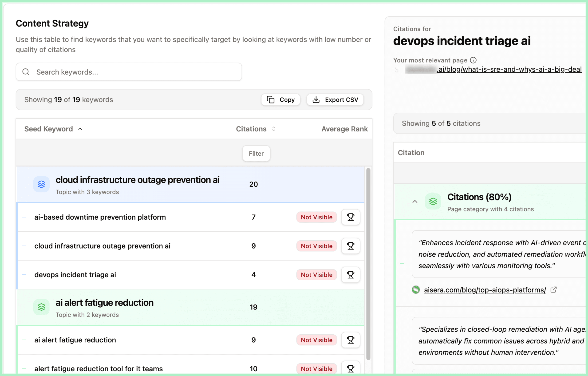
Task: Click the blue layers icon of cloud infrastructure topic
Action: point(41,184)
